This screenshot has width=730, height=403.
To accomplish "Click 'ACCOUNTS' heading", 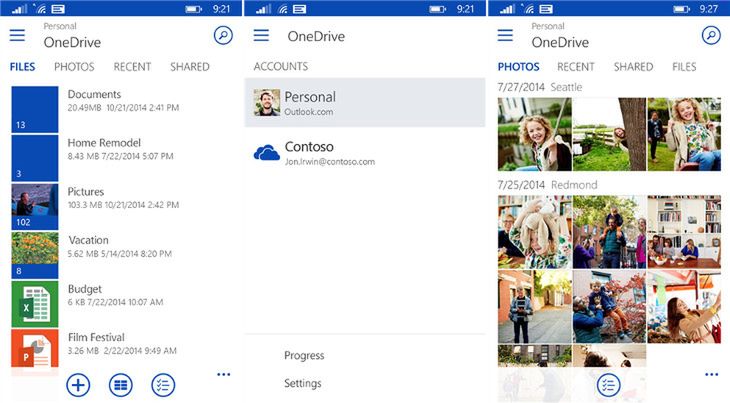I will (x=281, y=67).
